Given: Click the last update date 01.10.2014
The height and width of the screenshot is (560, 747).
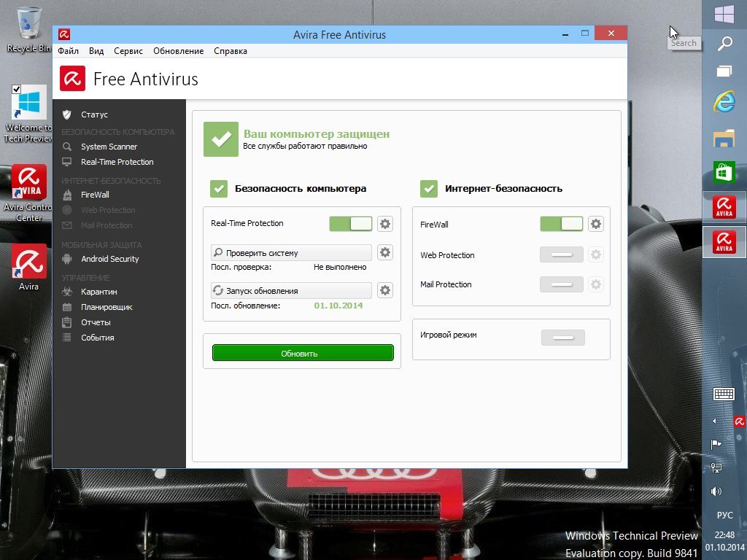Looking at the screenshot, I should pos(338,306).
